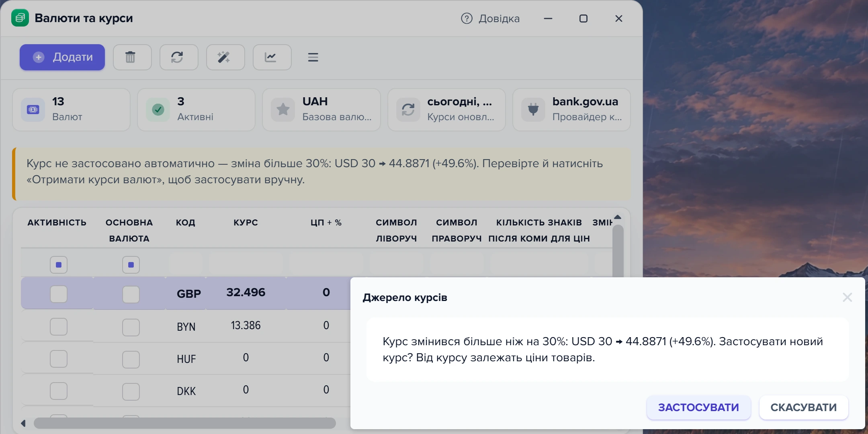Image resolution: width=868 pixels, height=434 pixels.
Task: Check the HUF activity checkbox
Action: [x=59, y=359]
